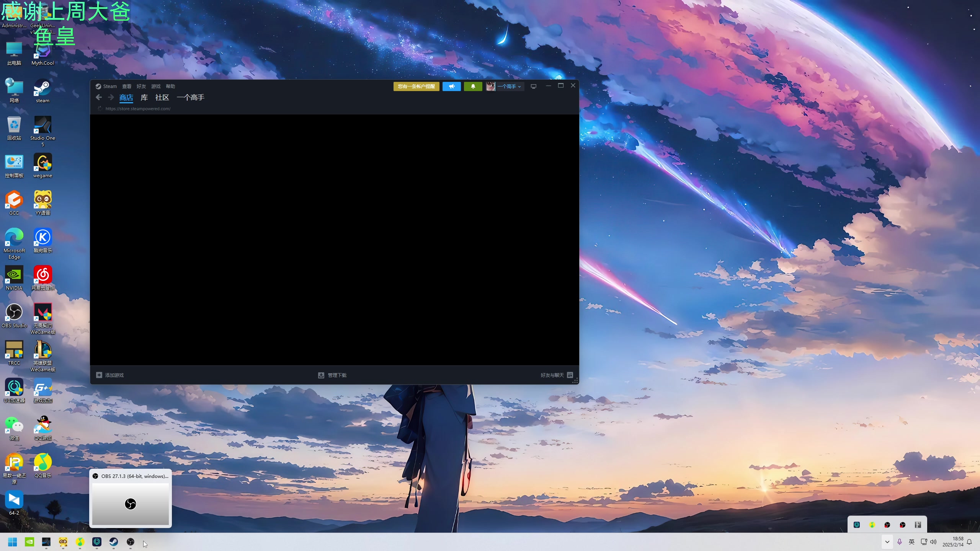Select the 此电脑 desktop icon

click(x=14, y=54)
